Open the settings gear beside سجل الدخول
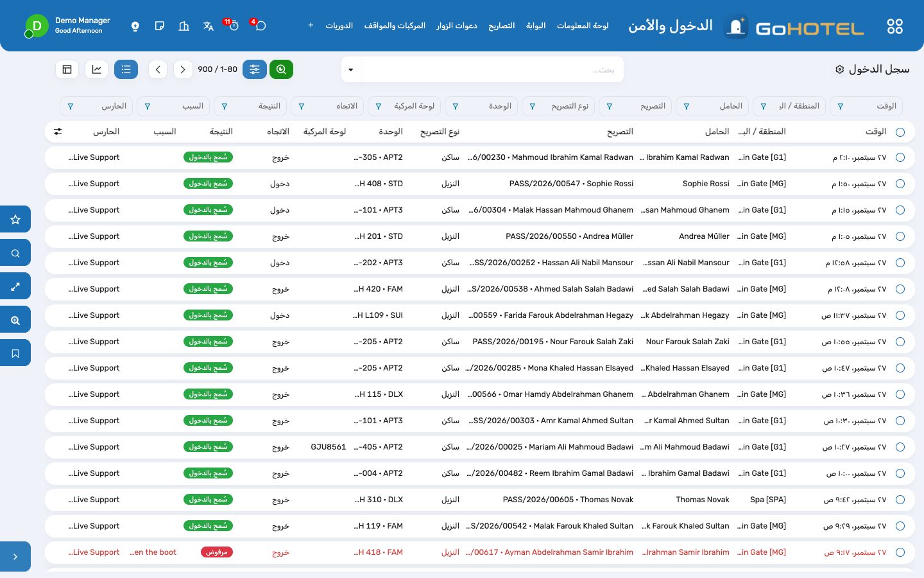Image resolution: width=924 pixels, height=578 pixels. [839, 69]
